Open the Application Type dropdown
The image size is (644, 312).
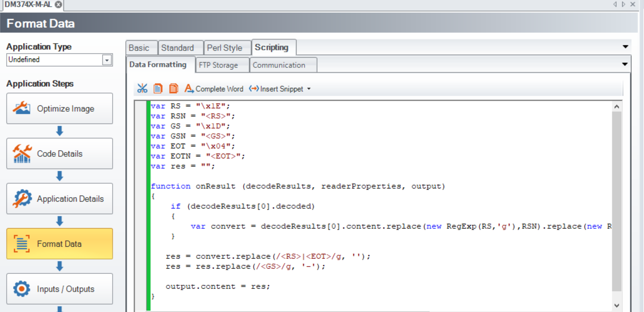tap(107, 60)
